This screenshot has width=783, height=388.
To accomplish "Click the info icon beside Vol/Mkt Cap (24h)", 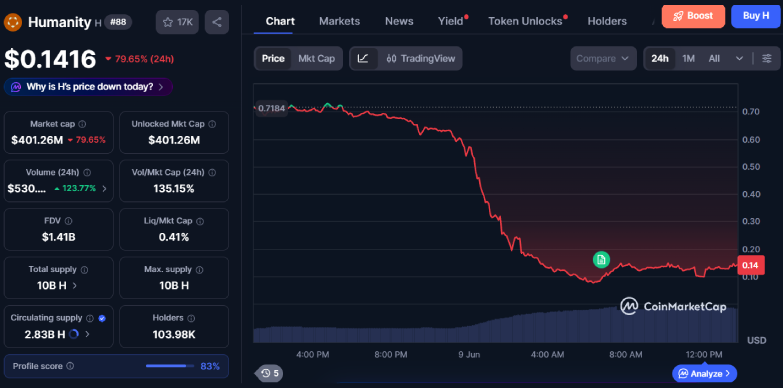I will point(212,172).
